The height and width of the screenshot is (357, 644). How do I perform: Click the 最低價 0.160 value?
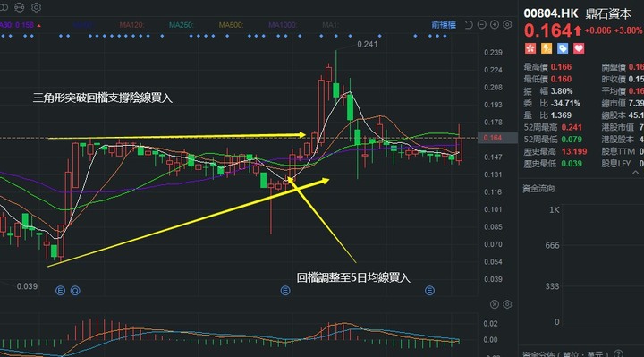(x=561, y=79)
